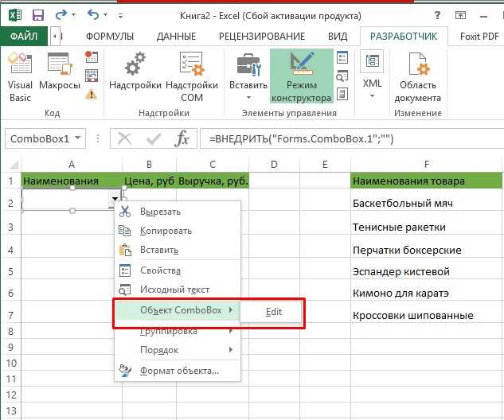Click the Record Macro icon
Viewport: 504px width, 420px height.
[x=92, y=57]
